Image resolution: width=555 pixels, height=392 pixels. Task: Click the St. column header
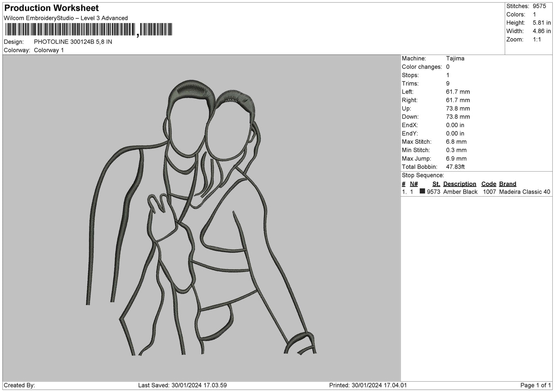436,184
